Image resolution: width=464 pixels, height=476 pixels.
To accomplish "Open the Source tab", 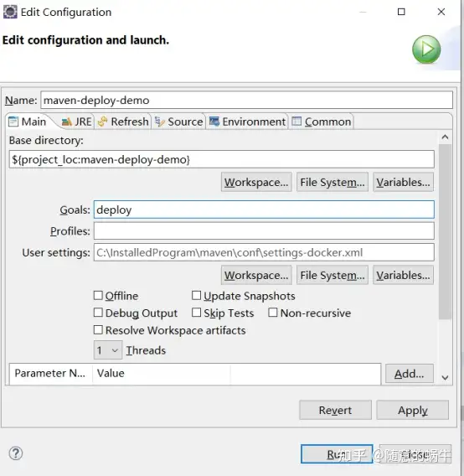I will 179,122.
